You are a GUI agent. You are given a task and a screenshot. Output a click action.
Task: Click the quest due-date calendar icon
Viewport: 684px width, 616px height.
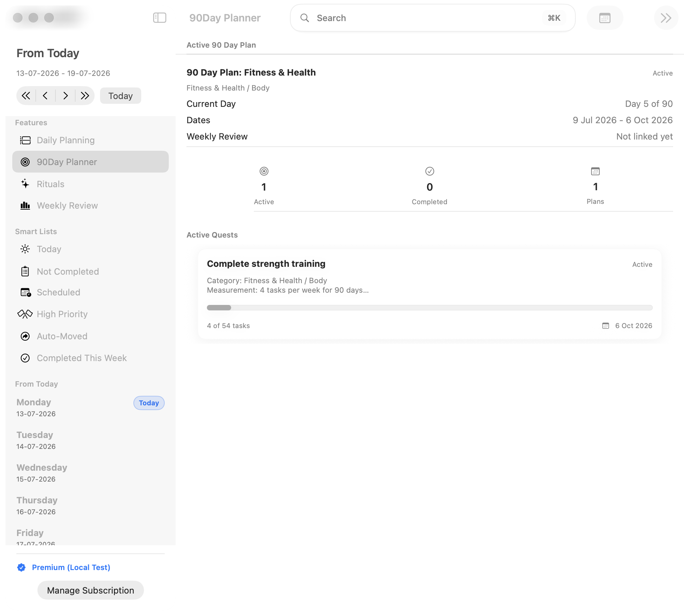606,326
